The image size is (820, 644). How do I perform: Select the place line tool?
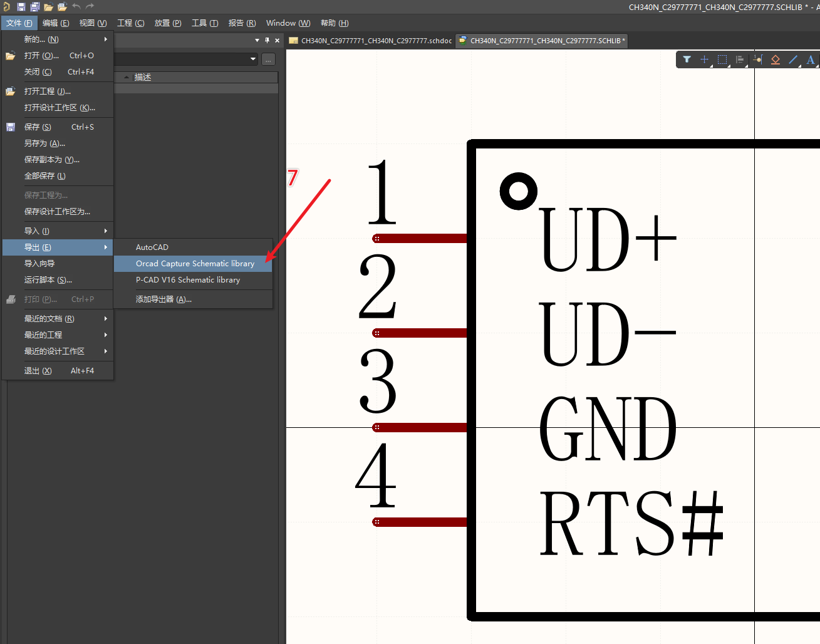793,60
